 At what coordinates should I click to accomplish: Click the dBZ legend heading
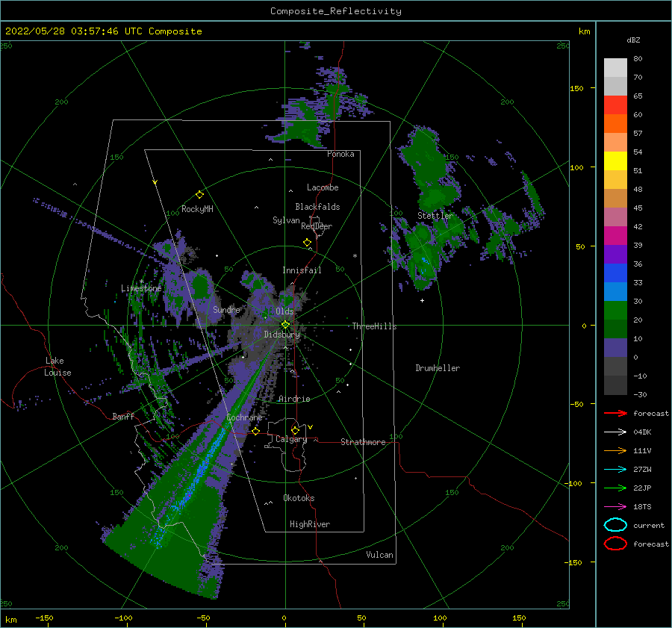click(x=633, y=40)
